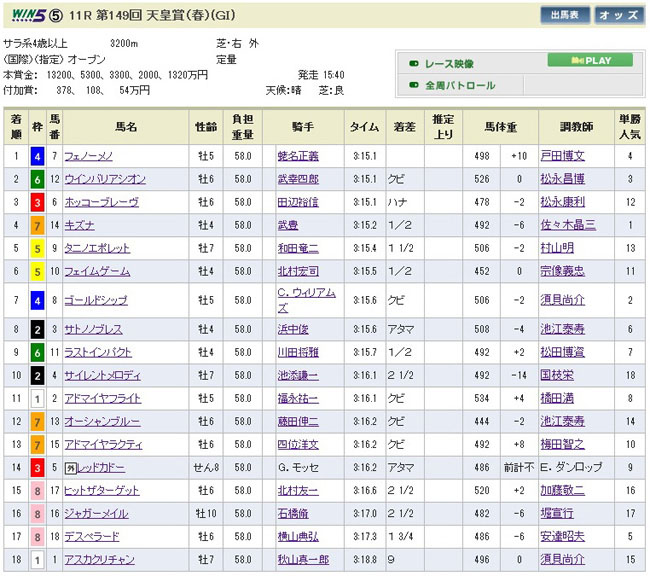
Task: View jockey 蛯名正義 profile
Action: tap(297, 156)
